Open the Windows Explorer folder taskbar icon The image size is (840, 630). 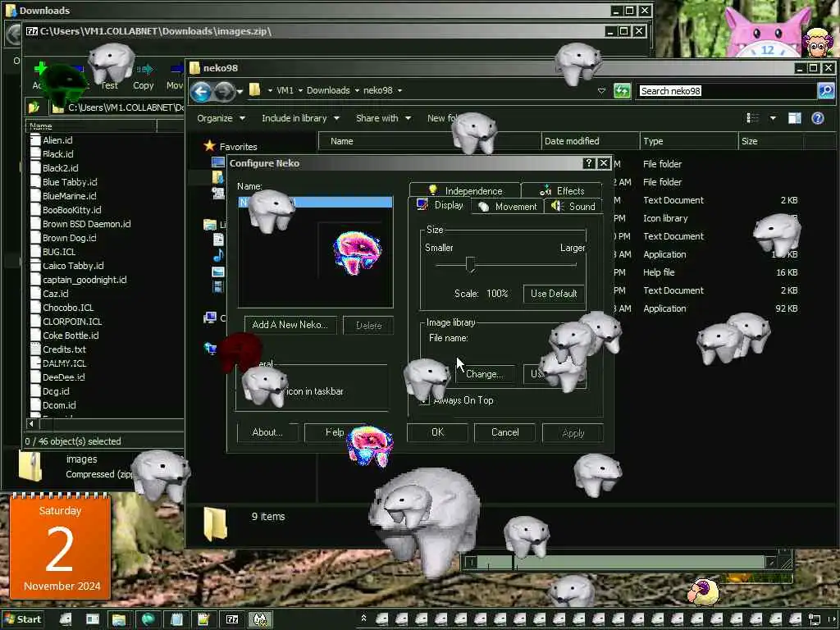click(x=119, y=619)
